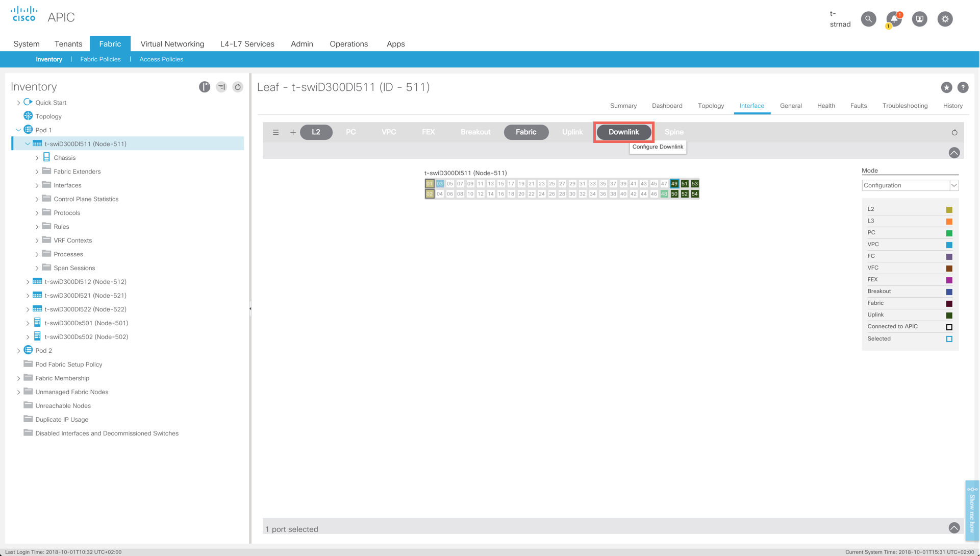Viewport: 980px width, 556px height.
Task: Select port 01 on the switch
Action: coord(430,184)
